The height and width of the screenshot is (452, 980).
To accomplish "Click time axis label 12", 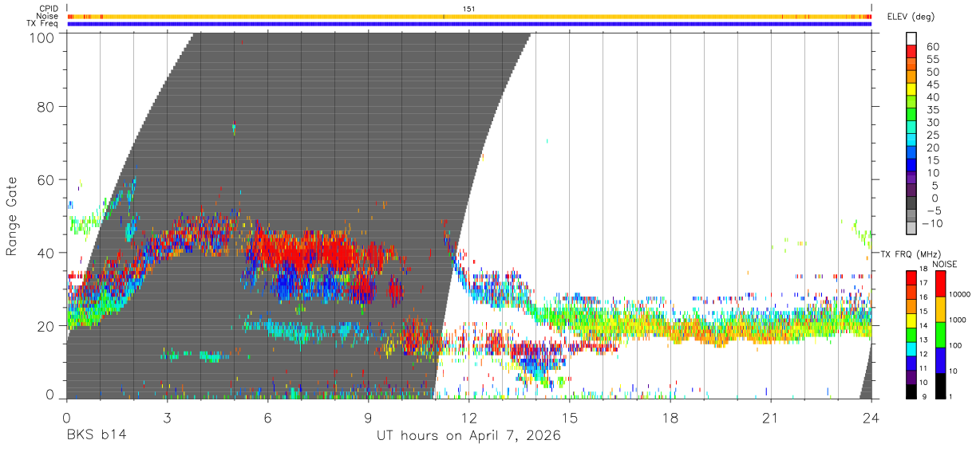I will 468,418.
